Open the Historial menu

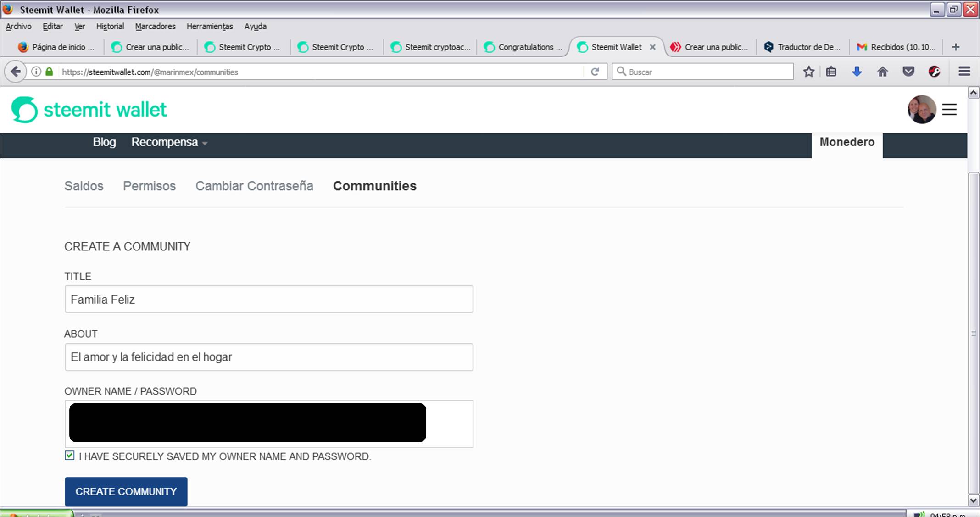(x=110, y=27)
